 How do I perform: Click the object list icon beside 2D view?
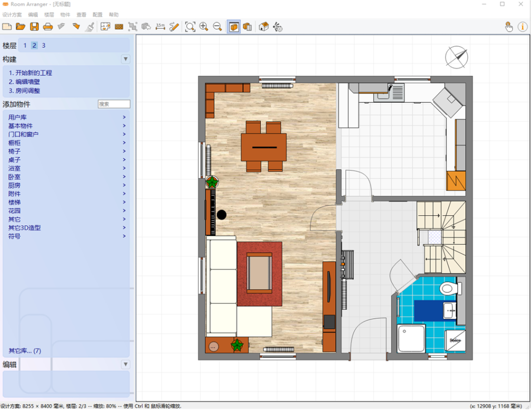click(247, 27)
